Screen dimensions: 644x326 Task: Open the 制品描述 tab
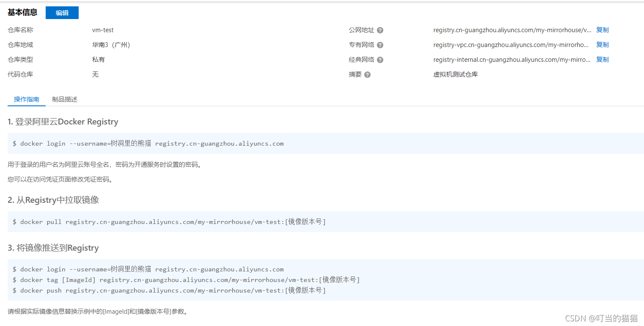click(x=65, y=99)
